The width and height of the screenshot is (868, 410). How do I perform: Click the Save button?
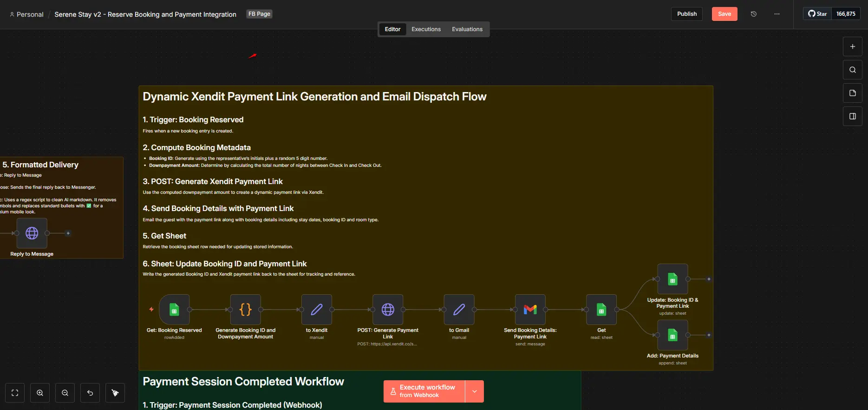pos(724,14)
